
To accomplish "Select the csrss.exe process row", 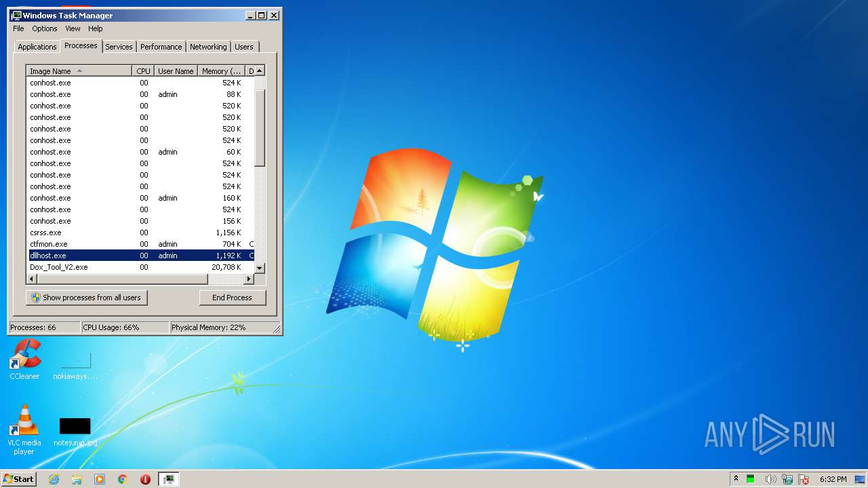I will (140, 232).
